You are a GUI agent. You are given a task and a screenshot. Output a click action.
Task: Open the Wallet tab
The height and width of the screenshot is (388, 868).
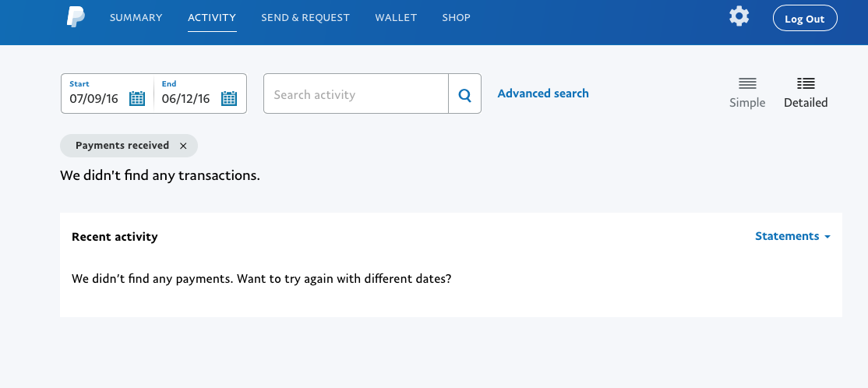[x=396, y=17]
